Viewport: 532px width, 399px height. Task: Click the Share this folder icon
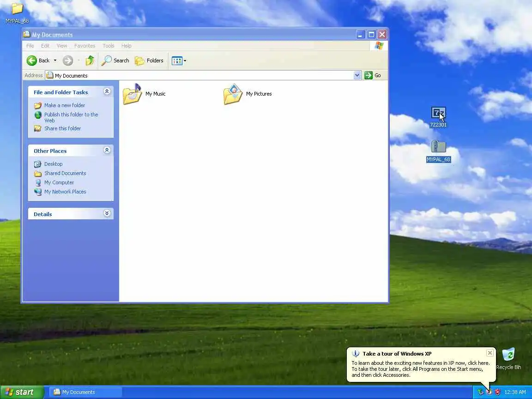[38, 128]
